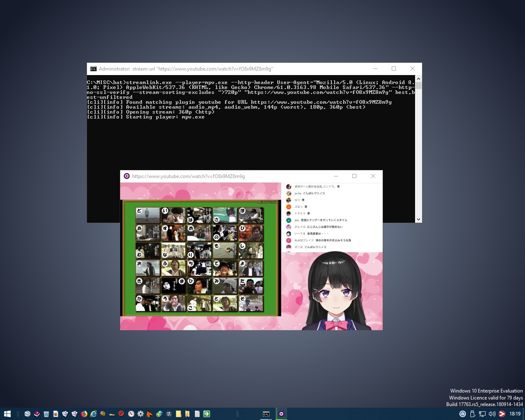525x420 pixels.
Task: Click the YouTube URL in the mpv title bar
Action: click(188, 176)
